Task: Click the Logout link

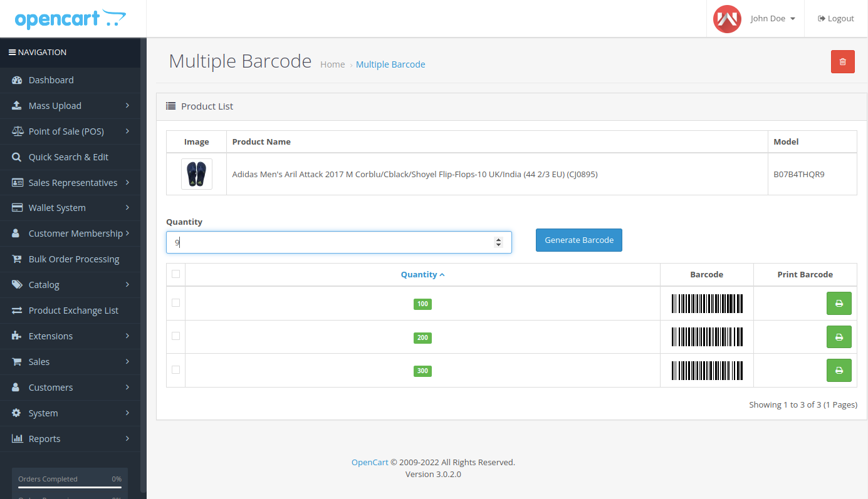Action: pos(836,19)
